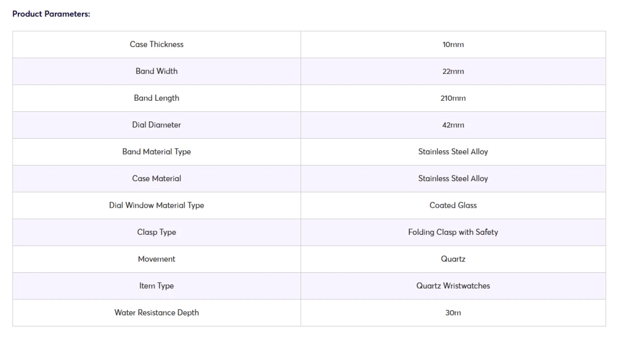Viewport: 624px width, 364px height.
Task: Select the Band Width label
Action: pos(156,71)
